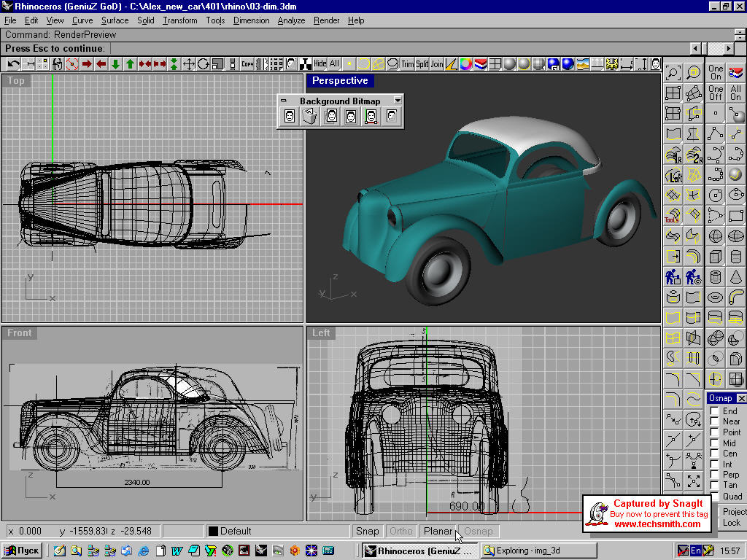This screenshot has width=747, height=560.
Task: Close the Osnap floating panel
Action: 741,398
